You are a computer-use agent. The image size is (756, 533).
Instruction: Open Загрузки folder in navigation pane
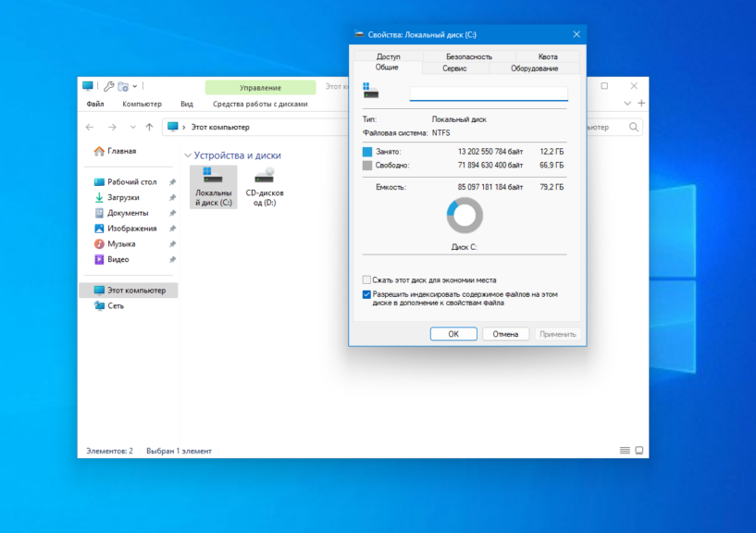pyautogui.click(x=122, y=197)
